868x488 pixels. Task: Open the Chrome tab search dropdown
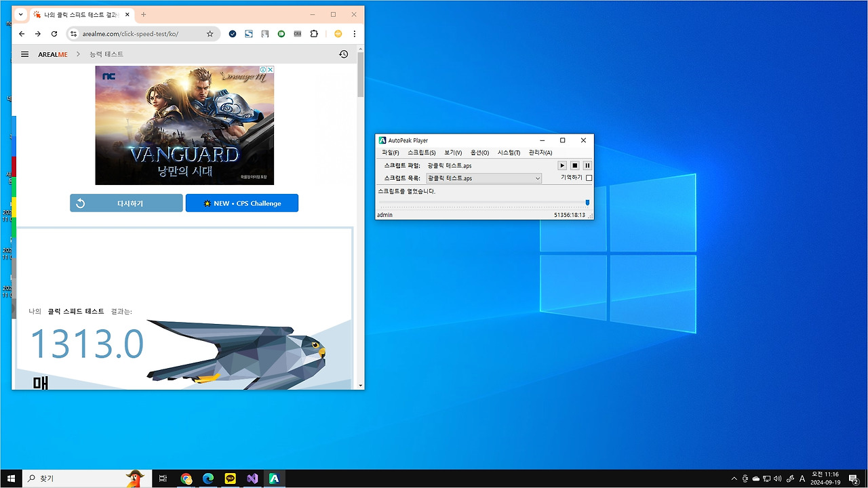point(21,14)
